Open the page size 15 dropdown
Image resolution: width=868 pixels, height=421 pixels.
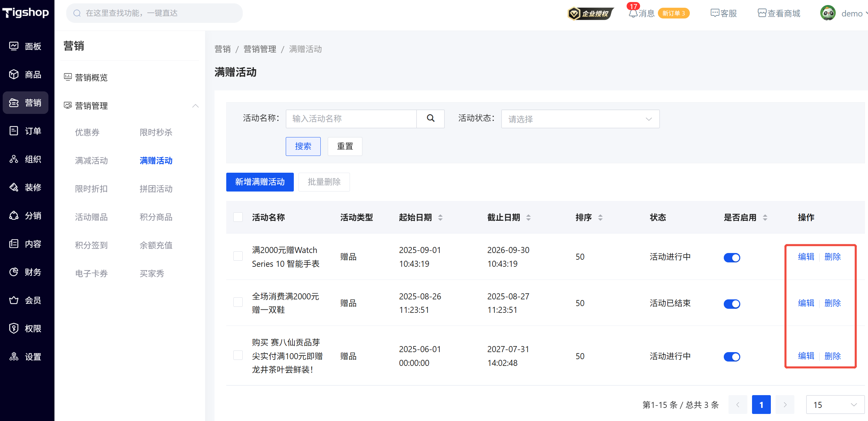click(835, 405)
